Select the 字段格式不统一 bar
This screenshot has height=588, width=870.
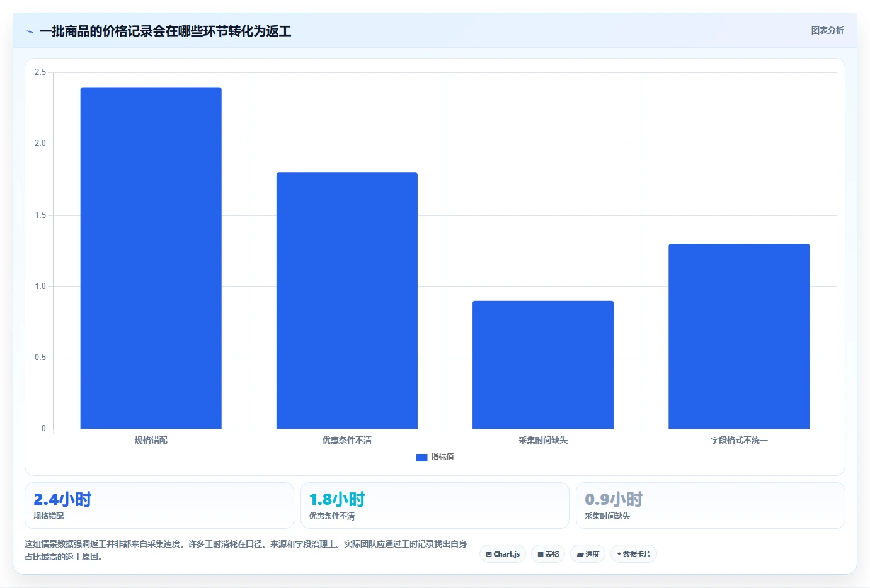click(739, 336)
